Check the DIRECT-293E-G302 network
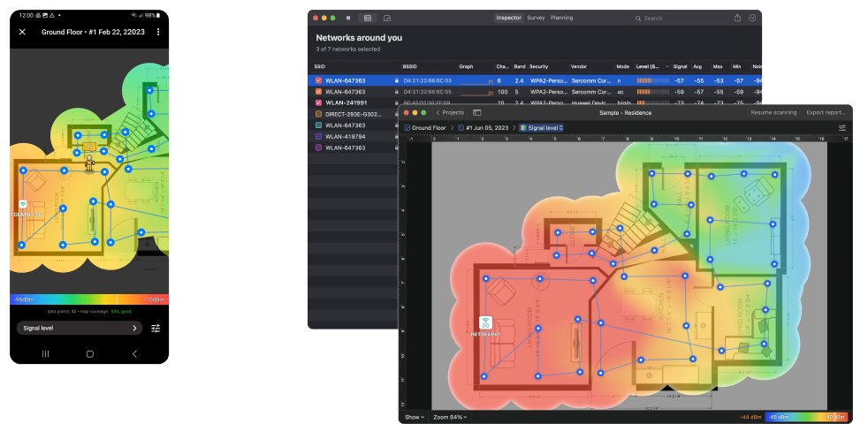The width and height of the screenshot is (868, 439). coord(318,114)
